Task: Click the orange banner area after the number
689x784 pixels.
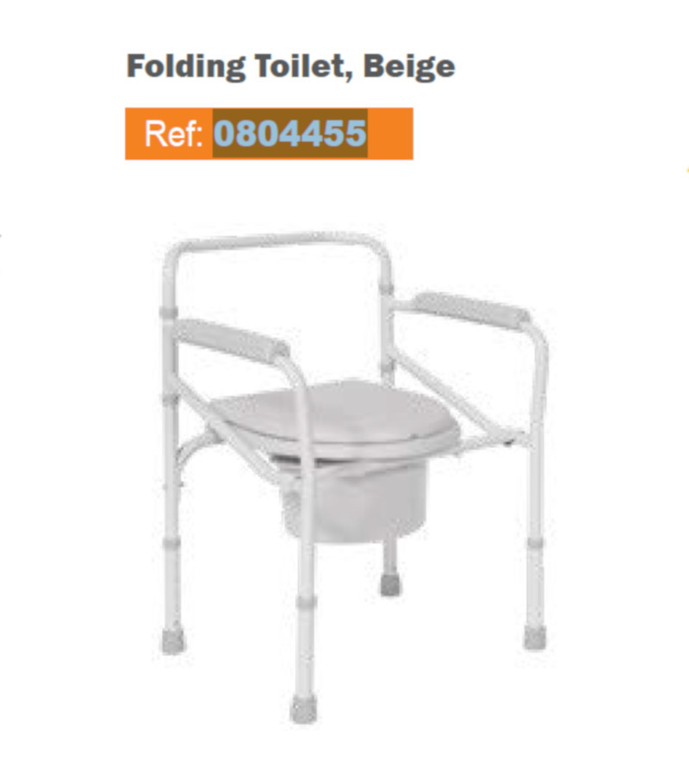Action: (390, 134)
